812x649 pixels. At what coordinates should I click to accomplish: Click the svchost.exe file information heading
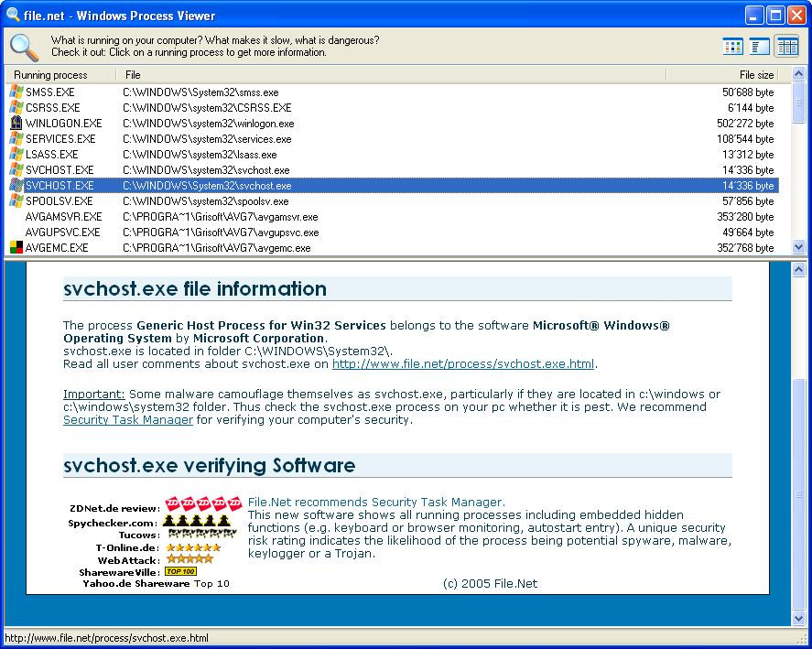coord(195,289)
